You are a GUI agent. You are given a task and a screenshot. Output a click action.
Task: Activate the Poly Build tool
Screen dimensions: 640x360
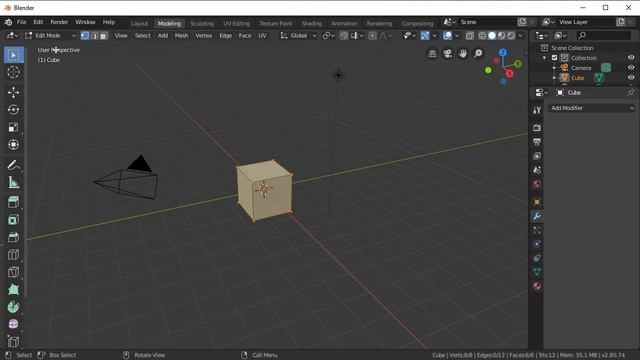coord(13,290)
